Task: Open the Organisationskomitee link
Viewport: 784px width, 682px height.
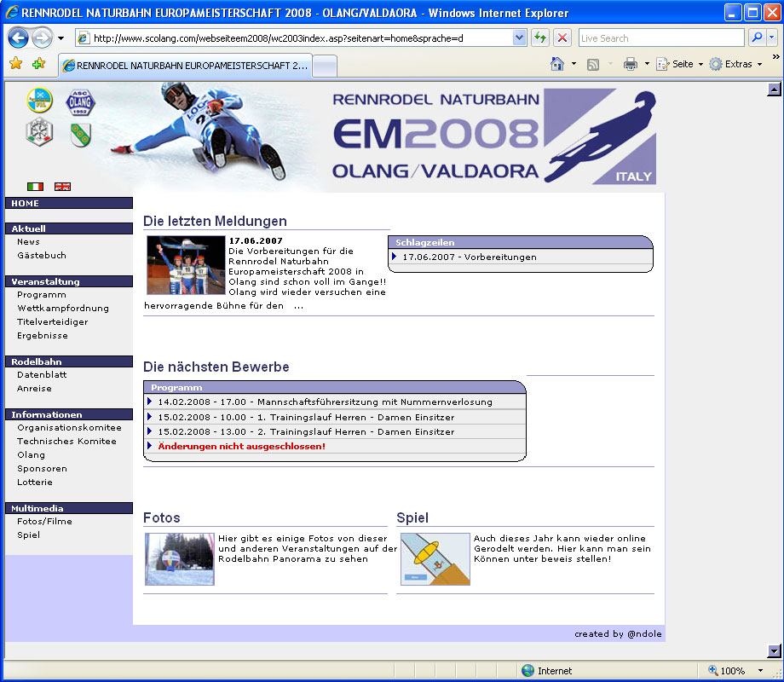Action: tap(70, 427)
